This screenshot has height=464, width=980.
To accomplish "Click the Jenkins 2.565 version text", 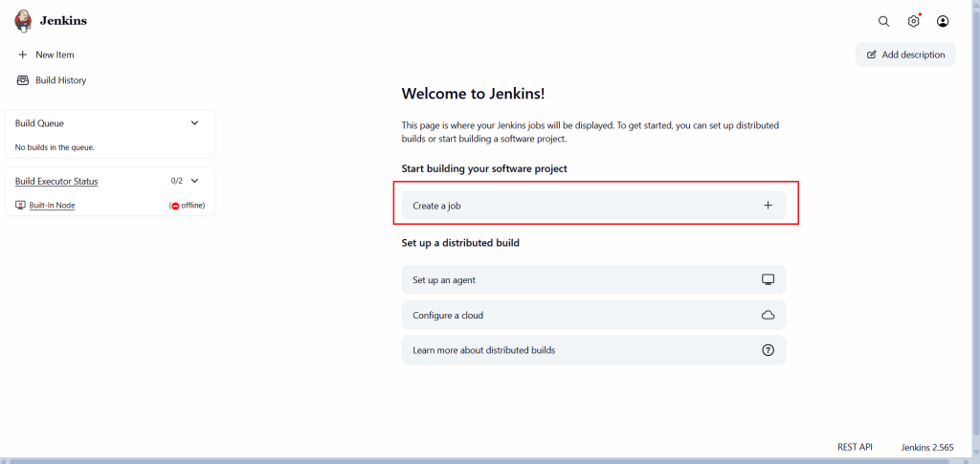I will 927,447.
